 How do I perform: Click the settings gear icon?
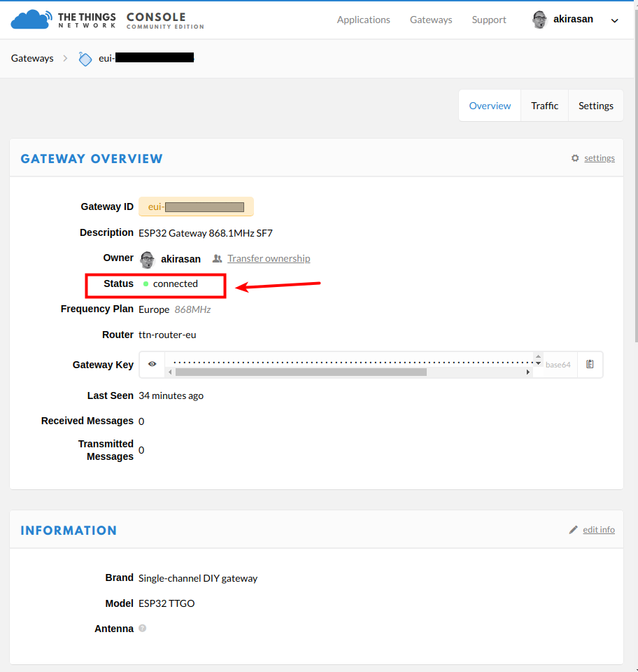pos(575,158)
